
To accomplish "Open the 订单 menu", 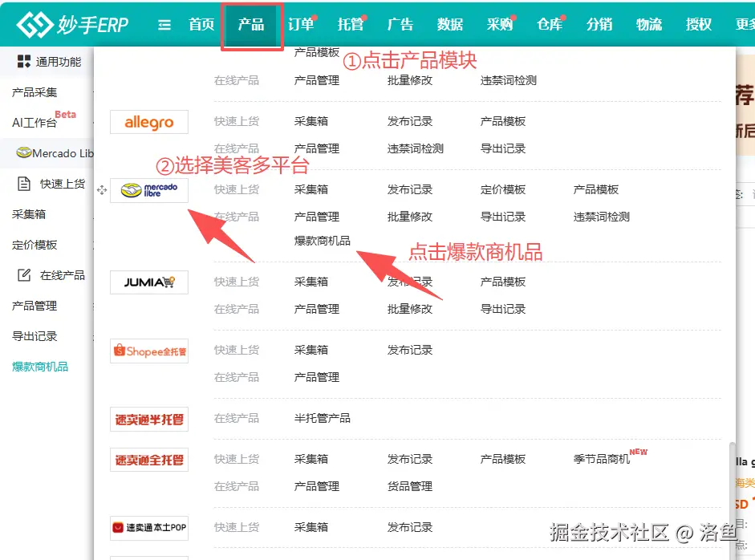I will tap(301, 24).
